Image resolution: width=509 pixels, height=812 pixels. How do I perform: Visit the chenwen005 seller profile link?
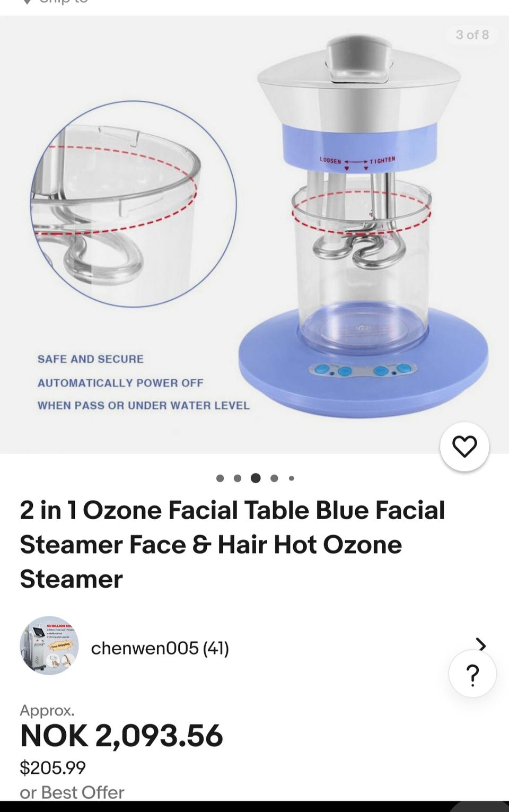pyautogui.click(x=144, y=648)
